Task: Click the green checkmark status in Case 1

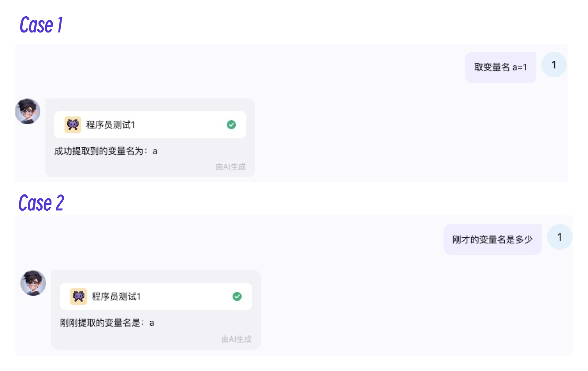Action: tap(231, 125)
